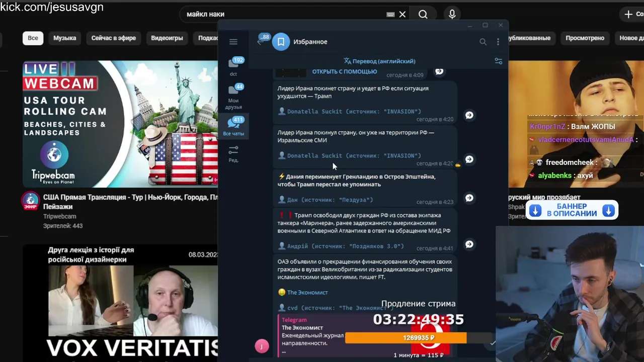
Task: Start YouTube voice search microphone
Action: point(452,14)
